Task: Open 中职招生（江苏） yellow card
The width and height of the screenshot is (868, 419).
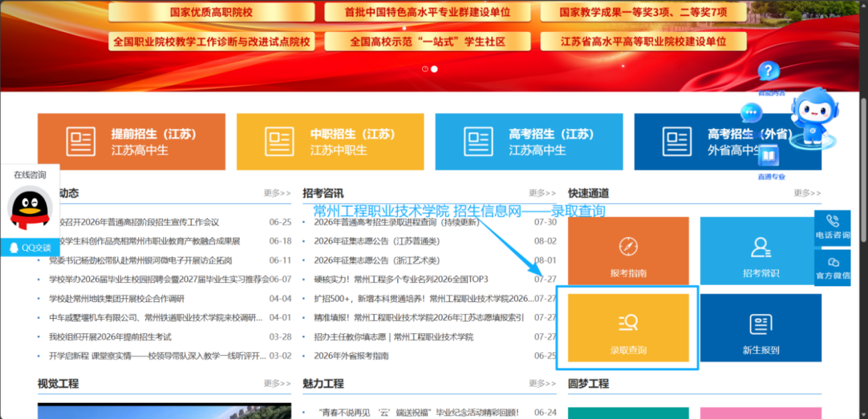Action: pyautogui.click(x=330, y=141)
